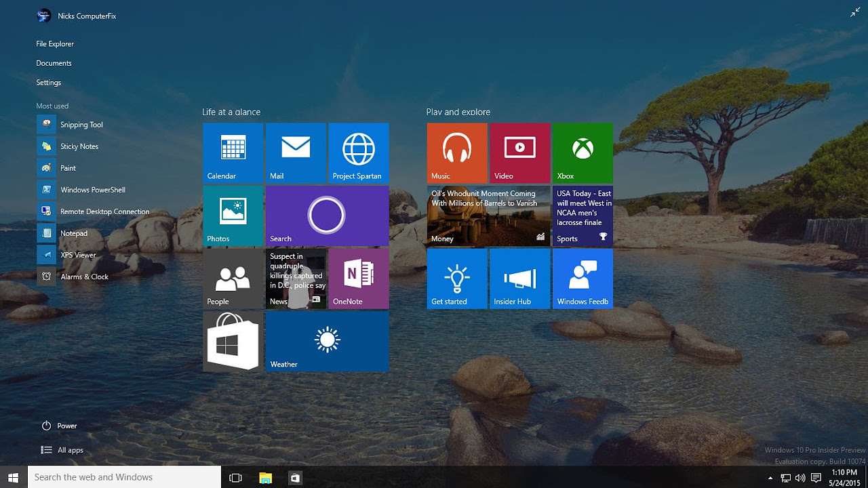Viewport: 868px width, 488px height.
Task: Open File Explorer from the taskbar
Action: [265, 477]
